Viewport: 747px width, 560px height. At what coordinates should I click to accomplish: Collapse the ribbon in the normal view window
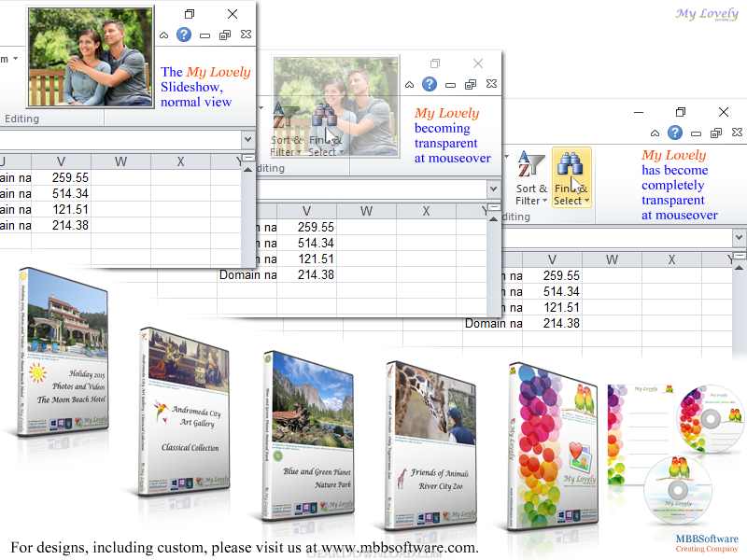(x=164, y=35)
